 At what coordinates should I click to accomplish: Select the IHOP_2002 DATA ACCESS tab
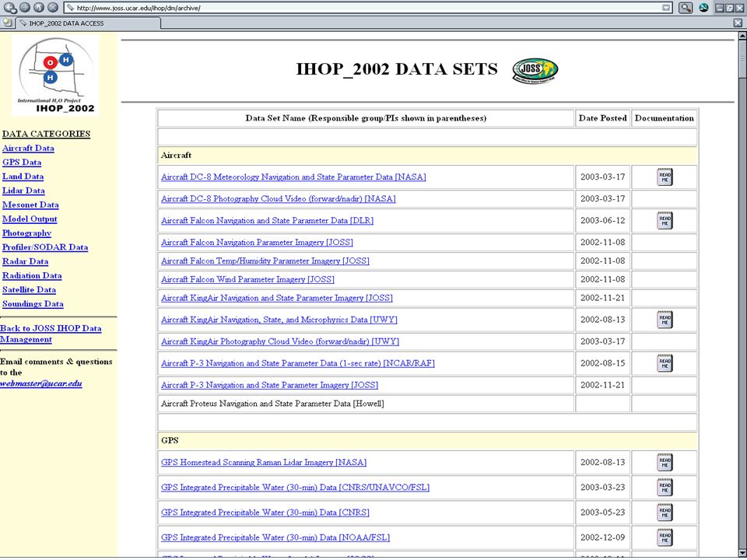(88, 23)
